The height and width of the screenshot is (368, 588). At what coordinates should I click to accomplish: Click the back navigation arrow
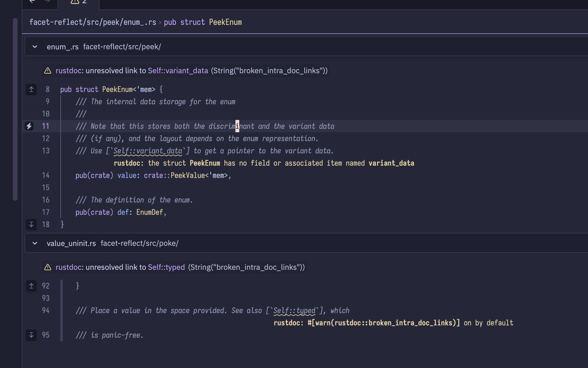coord(32,1)
